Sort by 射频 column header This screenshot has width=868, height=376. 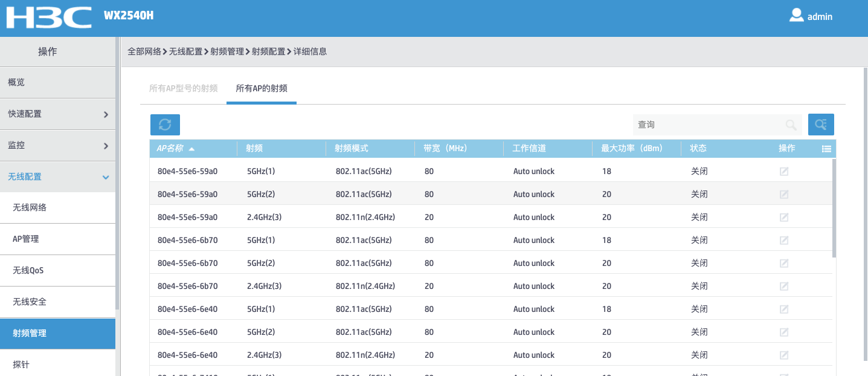[x=282, y=149]
